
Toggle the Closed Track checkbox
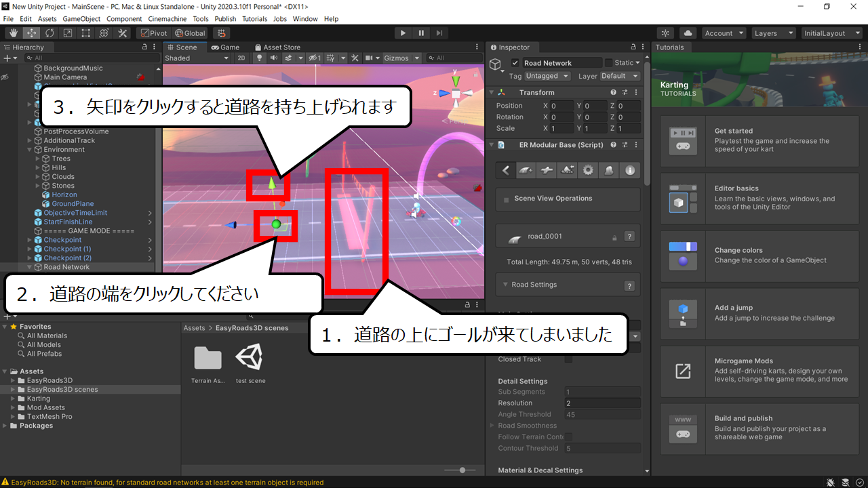pos(568,359)
